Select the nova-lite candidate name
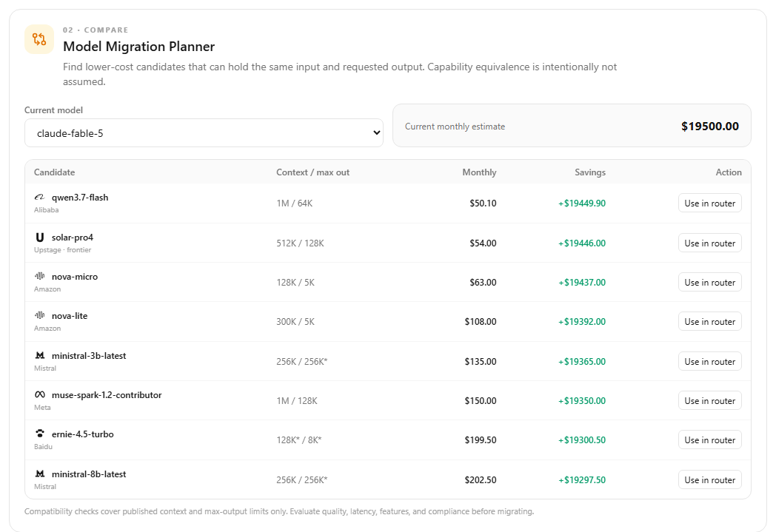The height and width of the screenshot is (532, 776). point(70,315)
